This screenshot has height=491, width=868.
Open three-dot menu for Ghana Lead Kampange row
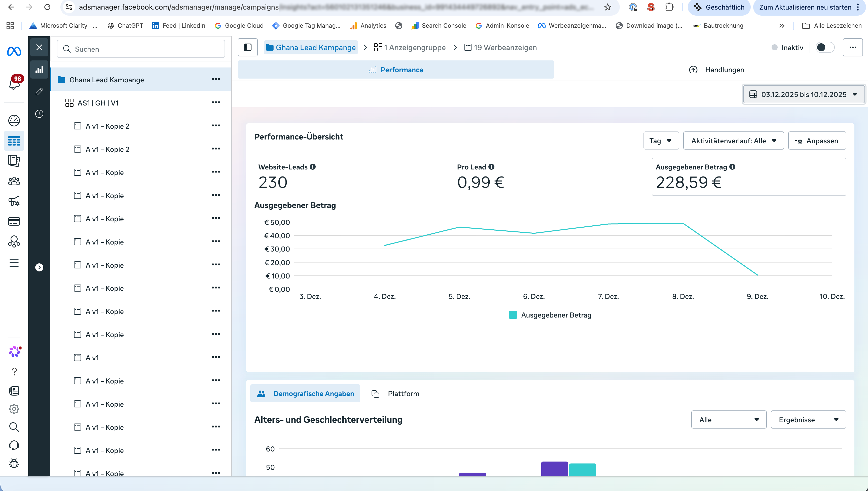(x=216, y=79)
